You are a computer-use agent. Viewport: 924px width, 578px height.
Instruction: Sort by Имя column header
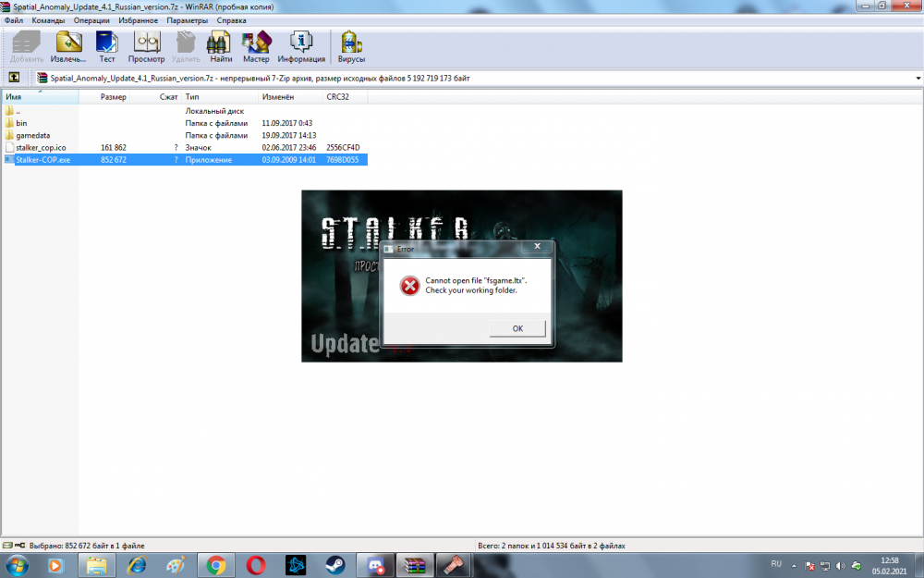(40, 97)
